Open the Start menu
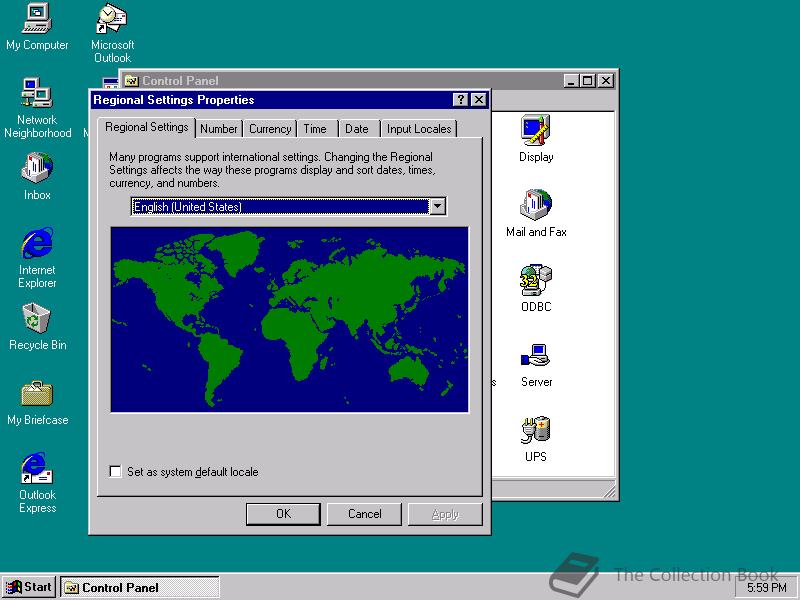This screenshot has height=600, width=800. tap(29, 587)
